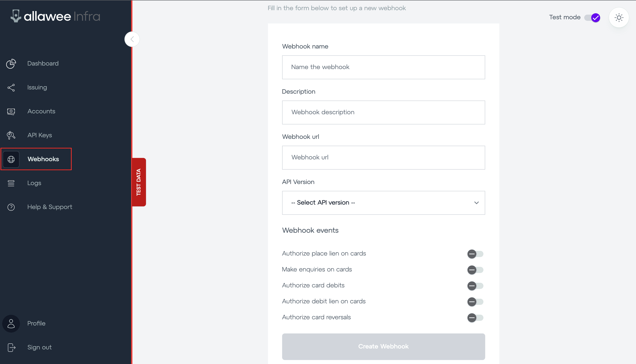Go to the Profile menu item
Image resolution: width=636 pixels, height=364 pixels.
tap(36, 323)
